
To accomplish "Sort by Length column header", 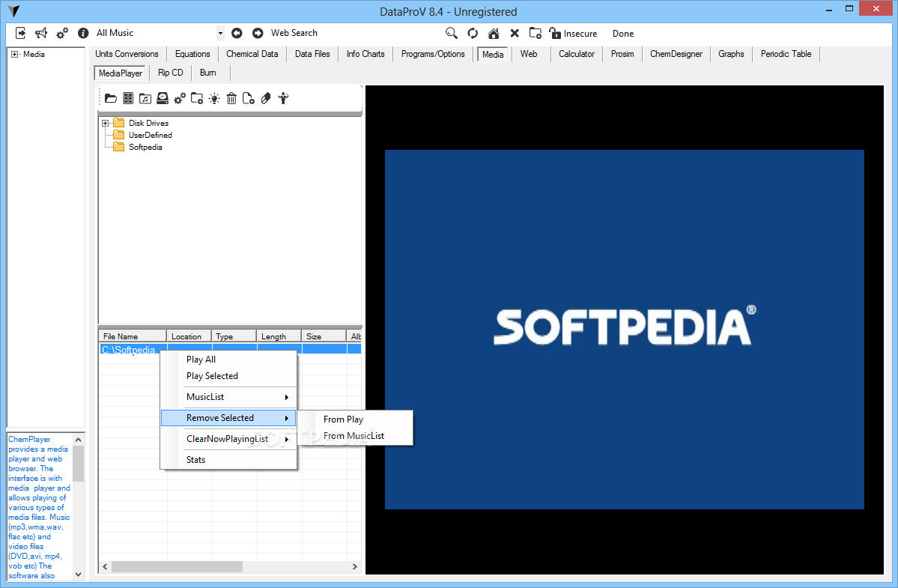I will [x=279, y=336].
